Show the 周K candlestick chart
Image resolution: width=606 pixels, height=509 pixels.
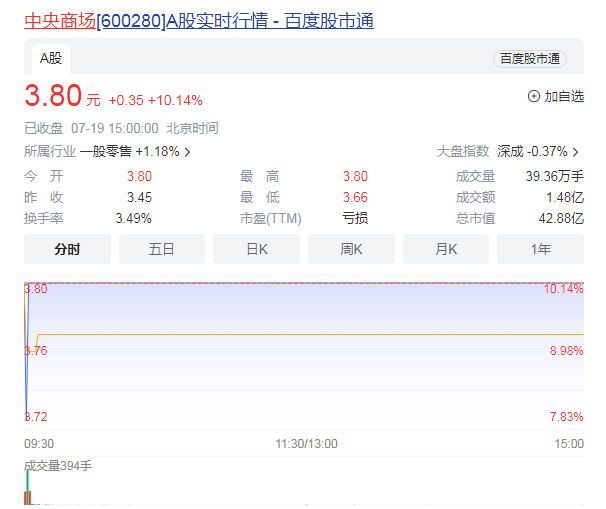350,249
